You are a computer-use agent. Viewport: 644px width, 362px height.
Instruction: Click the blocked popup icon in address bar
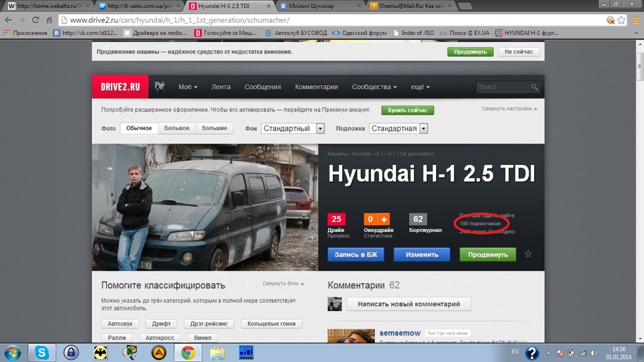pyautogui.click(x=610, y=20)
